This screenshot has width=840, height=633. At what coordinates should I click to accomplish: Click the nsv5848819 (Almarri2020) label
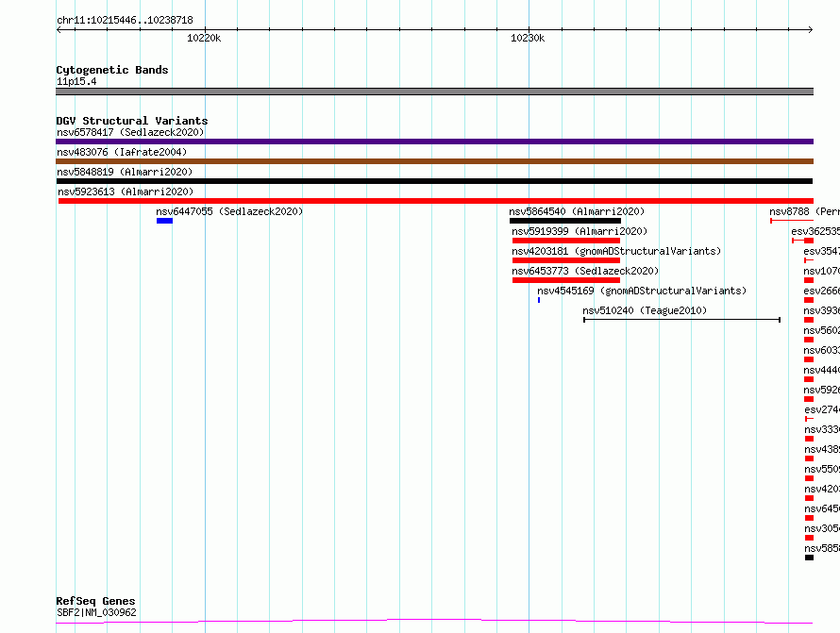tap(125, 172)
